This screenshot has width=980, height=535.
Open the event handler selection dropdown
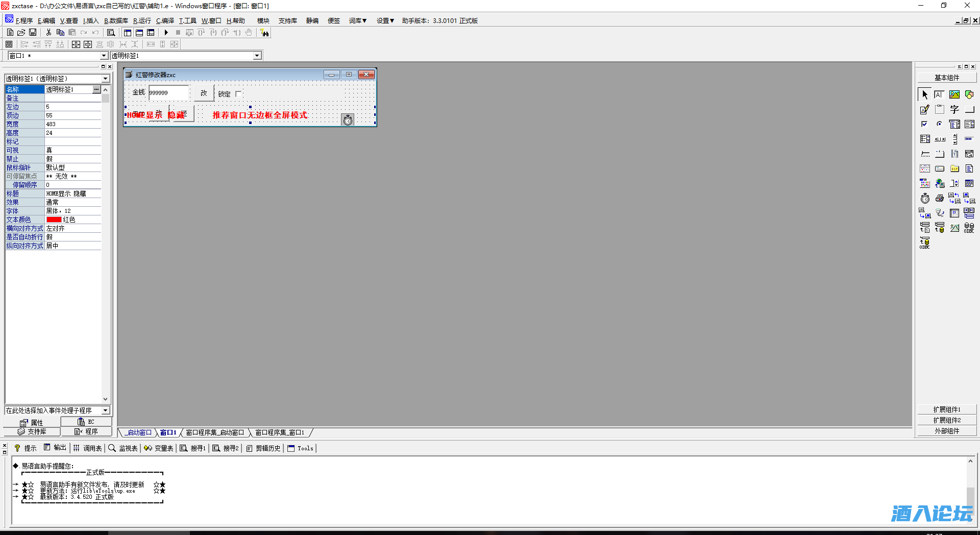[x=106, y=410]
